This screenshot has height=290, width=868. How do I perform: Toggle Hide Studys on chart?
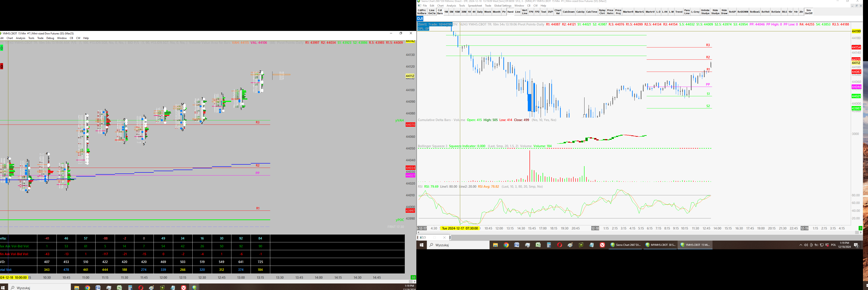715,12
